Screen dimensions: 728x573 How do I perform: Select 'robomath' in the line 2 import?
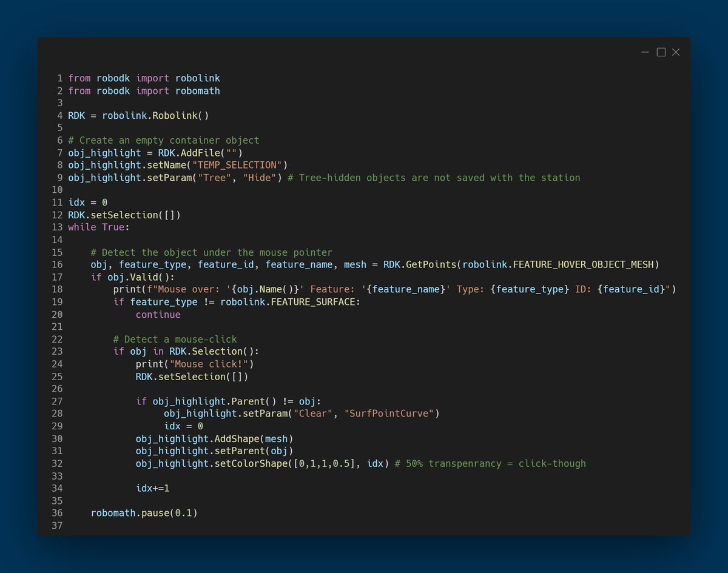coord(198,91)
